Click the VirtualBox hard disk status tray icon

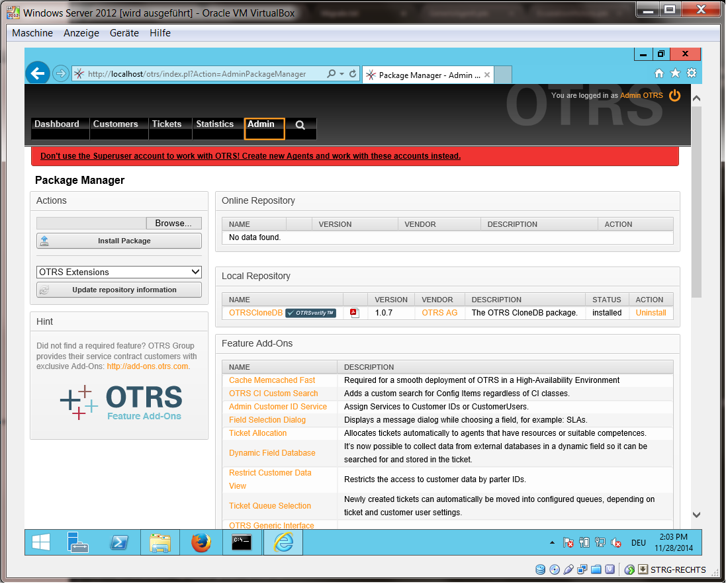pos(540,569)
